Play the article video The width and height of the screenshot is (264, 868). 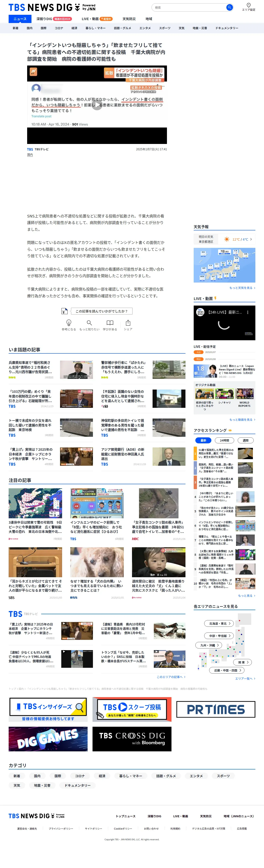pos(97,105)
